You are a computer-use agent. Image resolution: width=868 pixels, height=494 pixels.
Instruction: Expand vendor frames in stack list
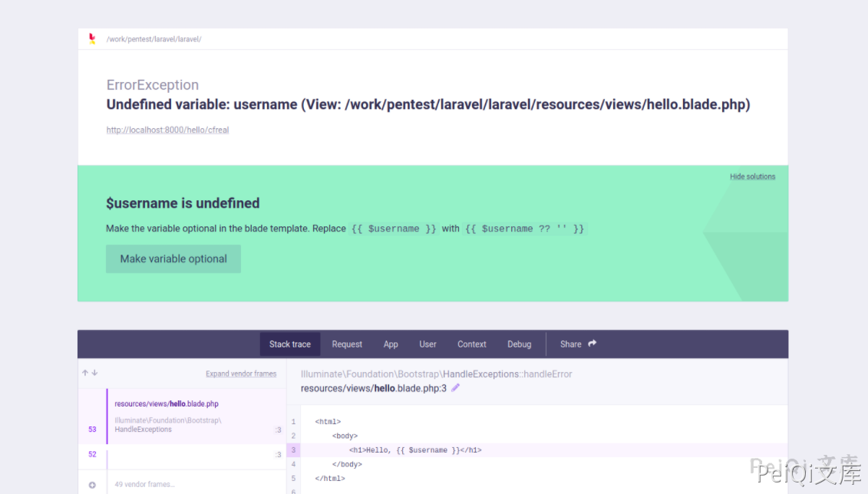click(240, 374)
